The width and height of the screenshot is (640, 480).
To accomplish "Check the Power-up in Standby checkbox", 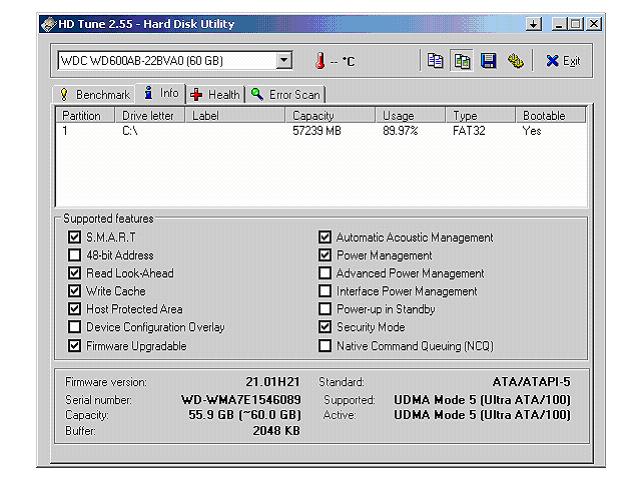I will 325,309.
